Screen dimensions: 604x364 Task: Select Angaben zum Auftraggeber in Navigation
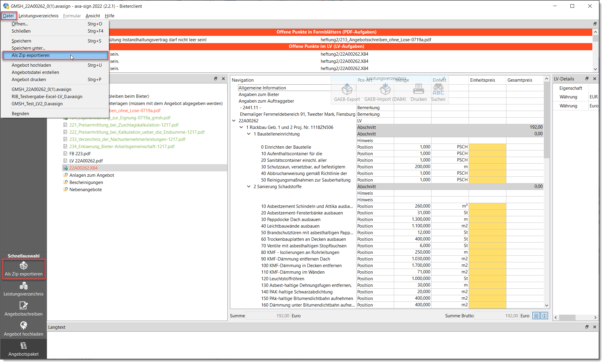click(266, 101)
